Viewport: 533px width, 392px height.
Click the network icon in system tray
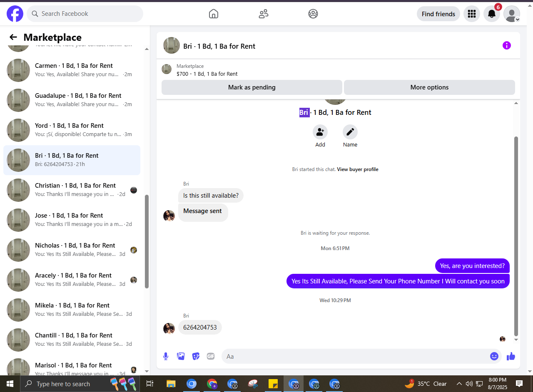479,384
